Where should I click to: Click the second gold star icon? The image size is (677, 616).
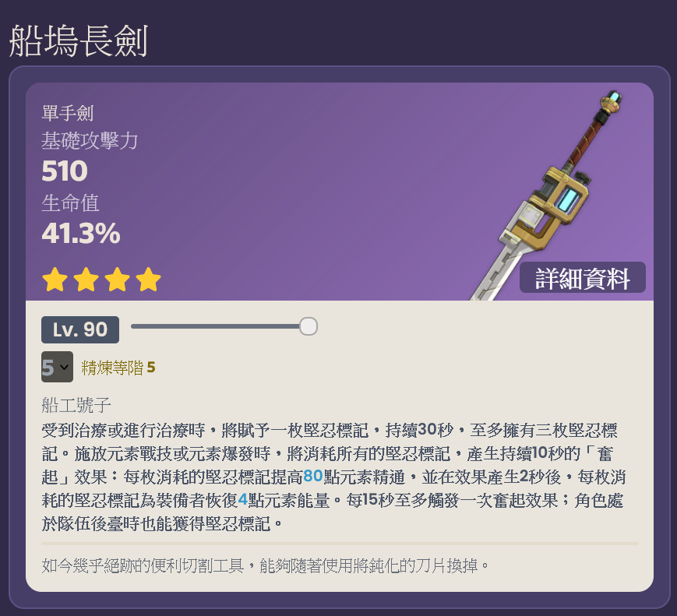point(86,280)
